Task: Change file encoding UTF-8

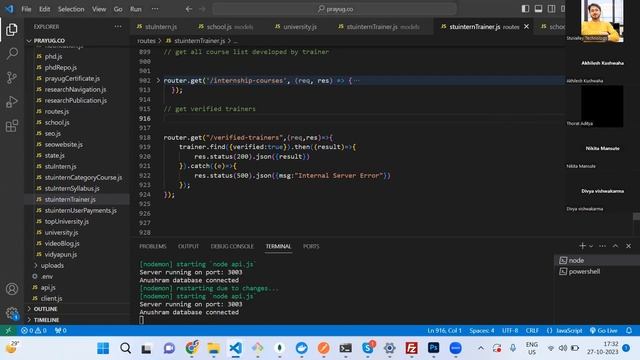Action: click(x=510, y=330)
